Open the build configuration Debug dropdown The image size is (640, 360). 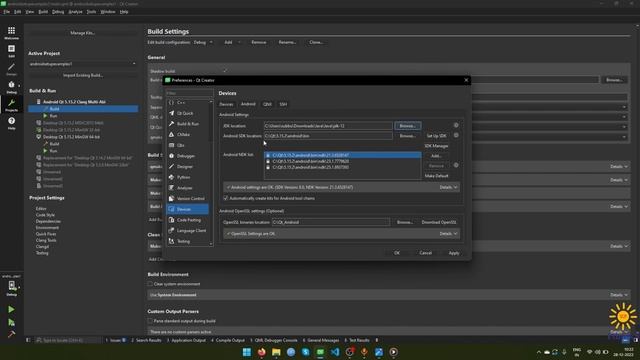(203, 42)
